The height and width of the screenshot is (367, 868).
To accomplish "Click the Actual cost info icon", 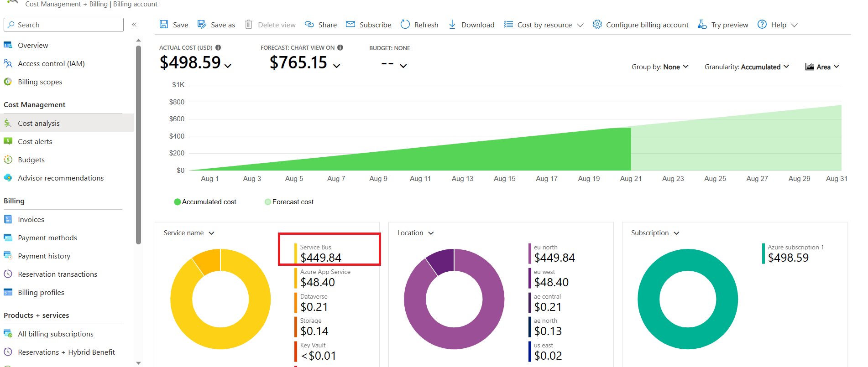I will tap(218, 47).
